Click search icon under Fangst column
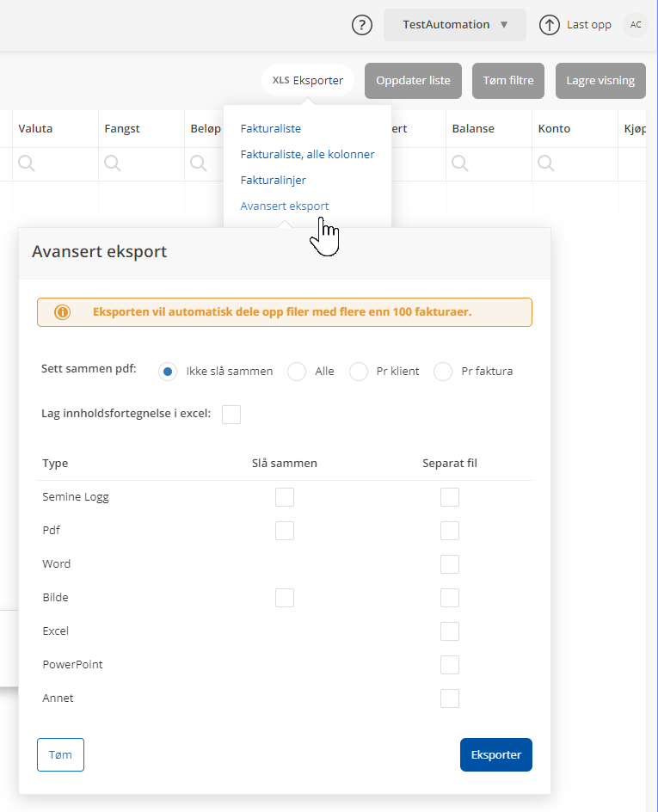 pos(113,163)
